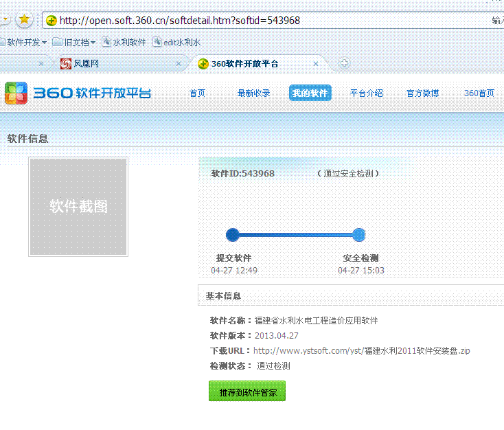Open the 水利软件 bookmark
Screen dimensions: 504x430
coord(124,42)
